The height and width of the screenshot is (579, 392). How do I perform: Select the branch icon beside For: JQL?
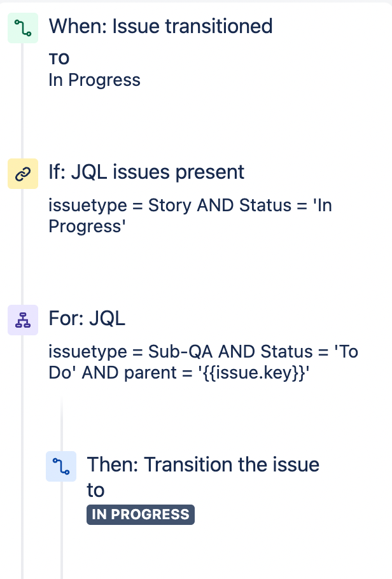pos(23,320)
